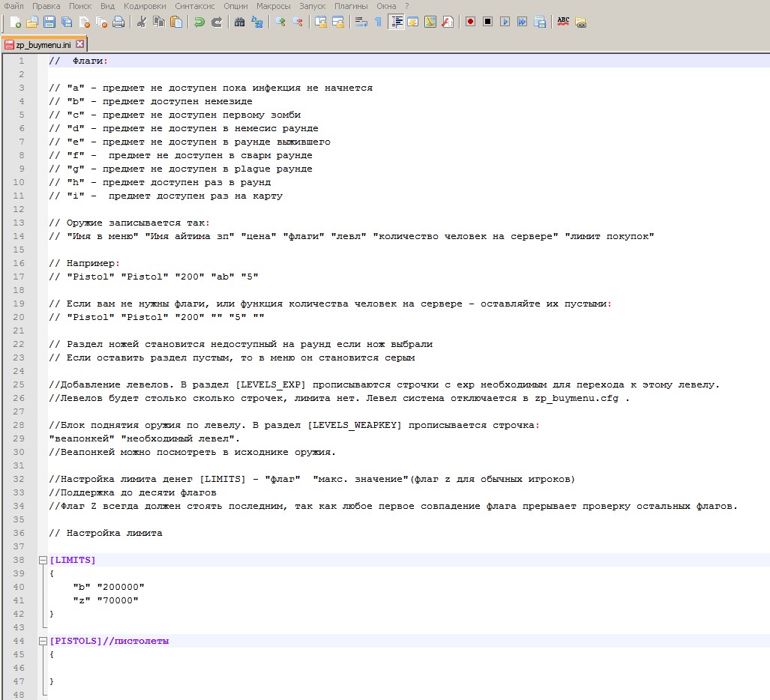Screen dimensions: 770x700
Task: Open the ? help menu
Action: coord(406,6)
